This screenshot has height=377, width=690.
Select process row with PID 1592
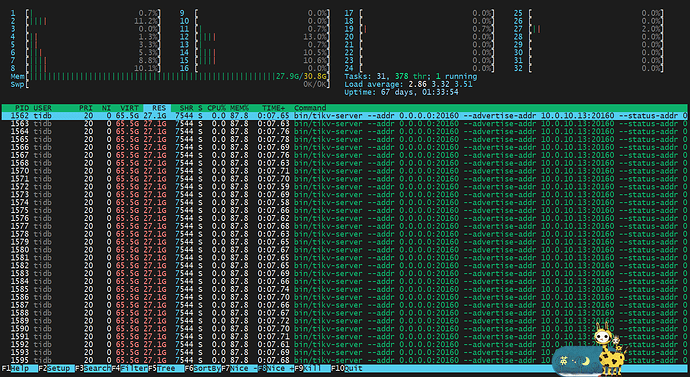click(x=345, y=344)
